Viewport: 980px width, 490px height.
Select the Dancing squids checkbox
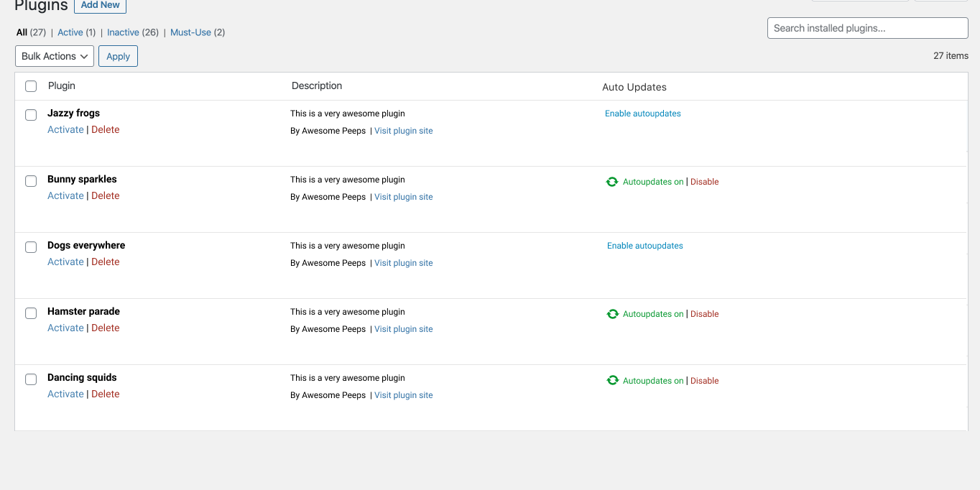(31, 379)
